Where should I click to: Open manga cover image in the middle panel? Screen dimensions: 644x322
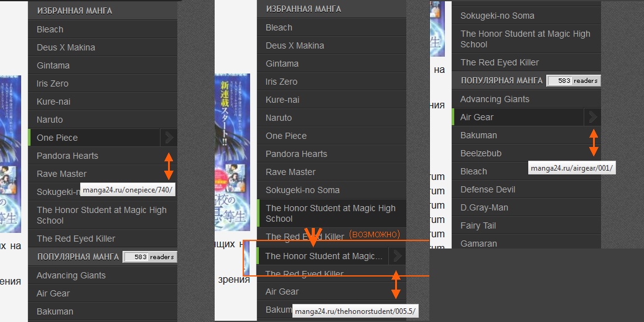click(233, 153)
